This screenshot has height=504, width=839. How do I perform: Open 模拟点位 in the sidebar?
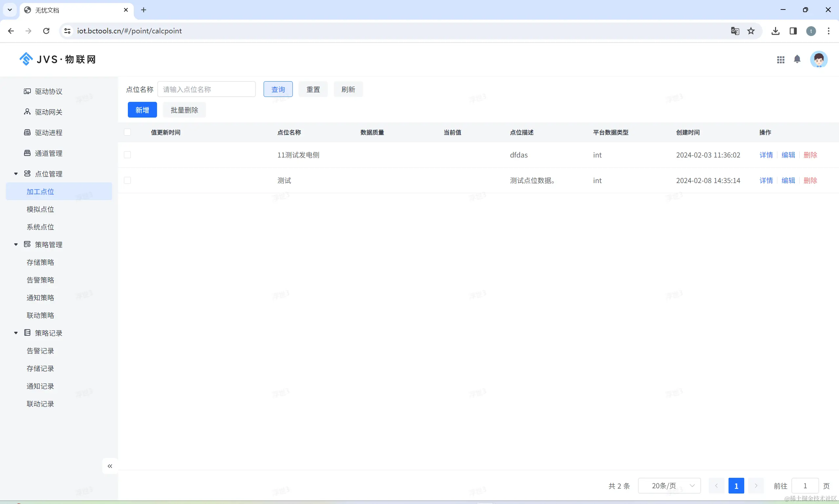pyautogui.click(x=40, y=209)
